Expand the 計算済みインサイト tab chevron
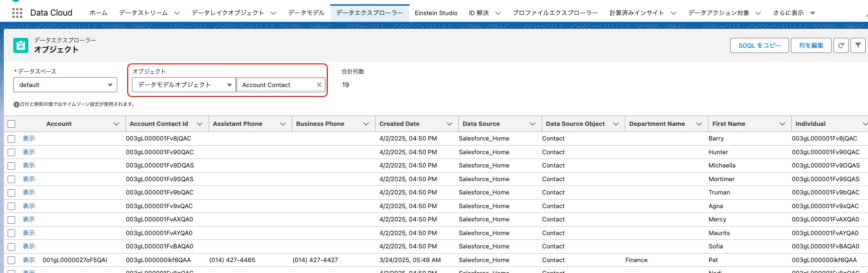The width and height of the screenshot is (868, 273). click(x=674, y=13)
